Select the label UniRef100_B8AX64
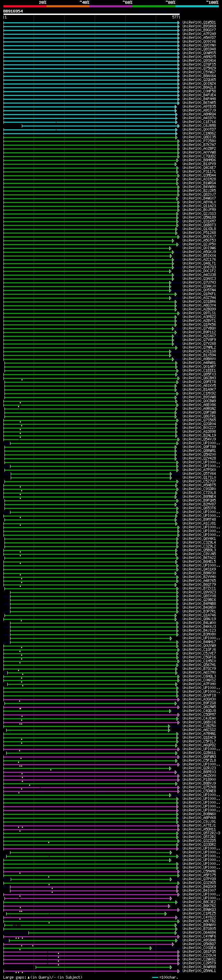This screenshot has width=222, height=980. 199,76
